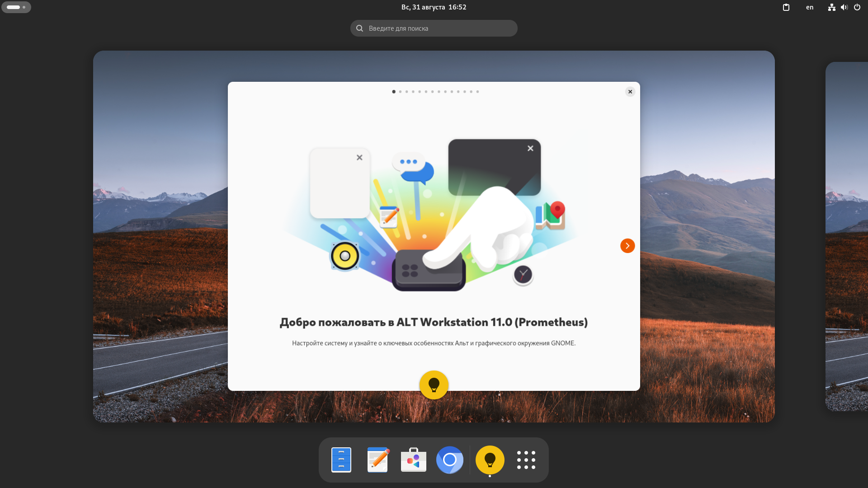868x488 pixels.
Task: Open the clipboard indicator in the top bar
Action: click(786, 7)
